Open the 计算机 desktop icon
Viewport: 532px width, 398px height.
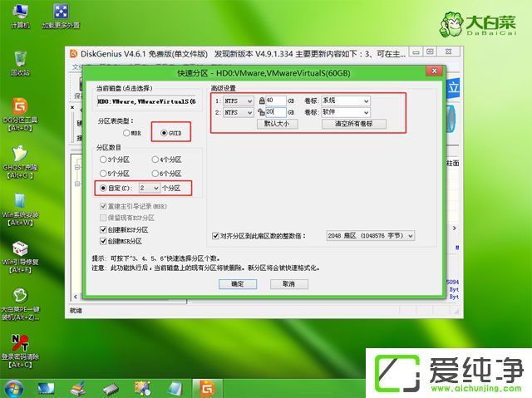click(x=20, y=14)
